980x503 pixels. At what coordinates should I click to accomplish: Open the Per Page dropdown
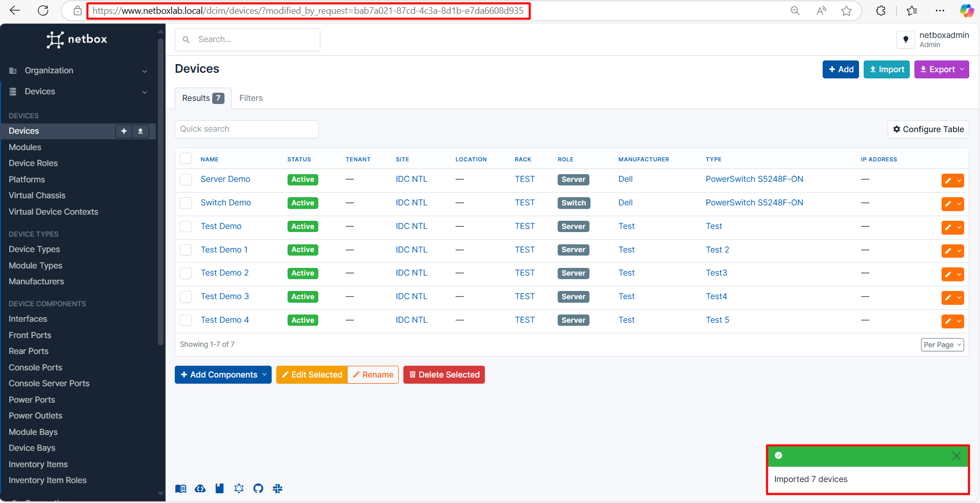(x=942, y=345)
